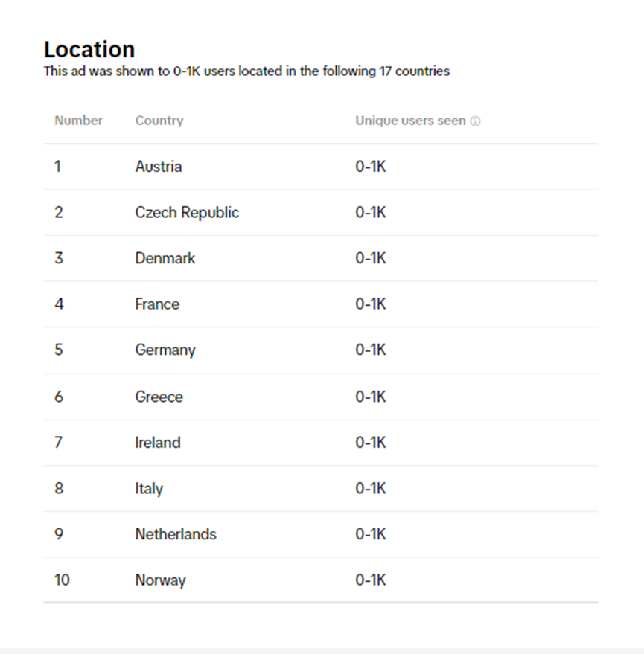The height and width of the screenshot is (654, 644).
Task: Select the Czech Republic country entry
Action: click(x=187, y=213)
